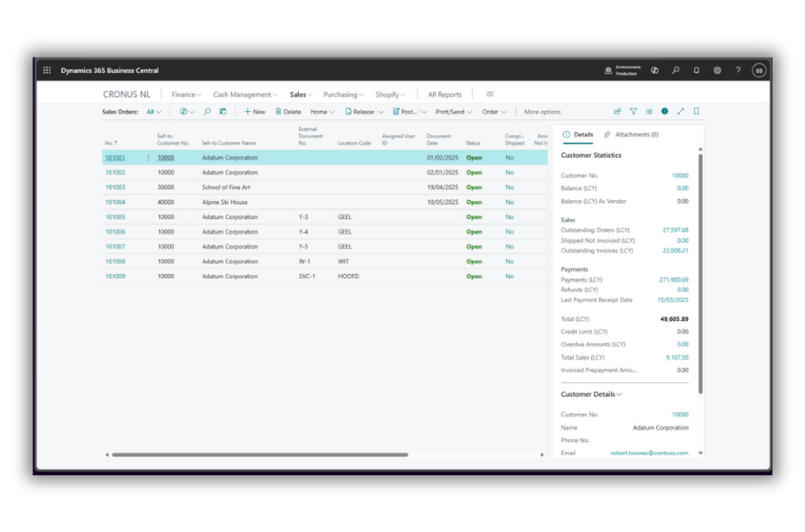
Task: Open More options
Action: 542,112
